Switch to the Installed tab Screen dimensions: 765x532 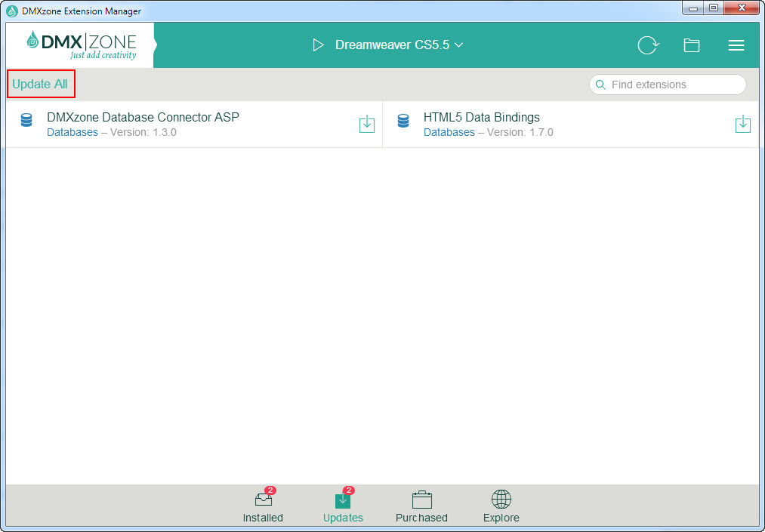263,505
